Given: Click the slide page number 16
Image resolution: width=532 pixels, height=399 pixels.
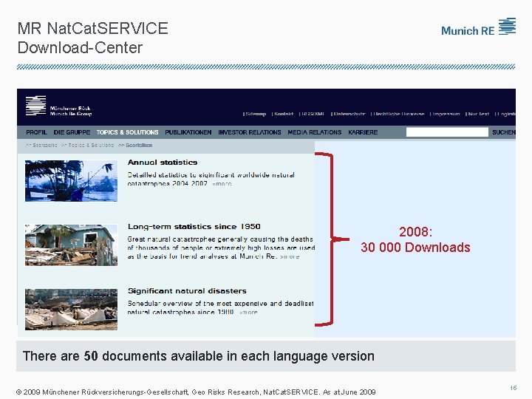Looking at the screenshot, I should point(513,388).
